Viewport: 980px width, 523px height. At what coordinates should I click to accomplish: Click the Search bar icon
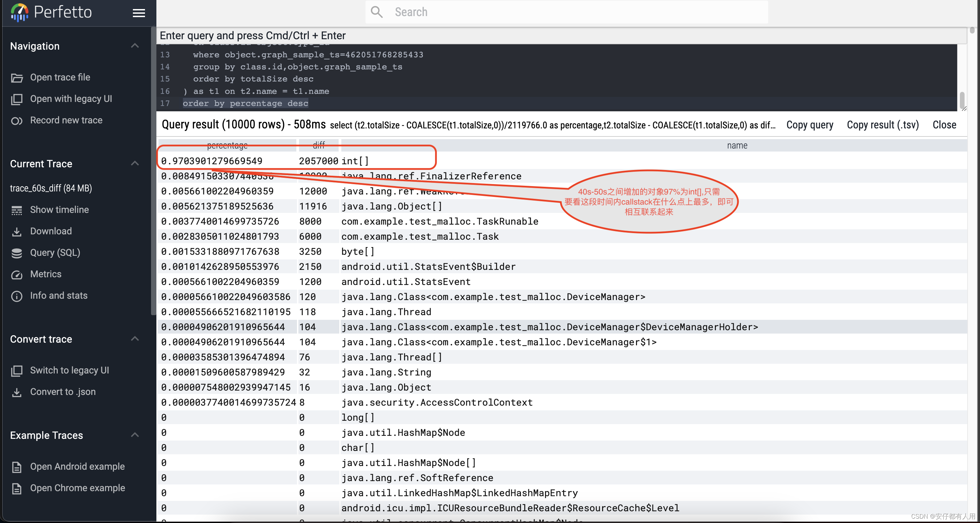point(374,12)
